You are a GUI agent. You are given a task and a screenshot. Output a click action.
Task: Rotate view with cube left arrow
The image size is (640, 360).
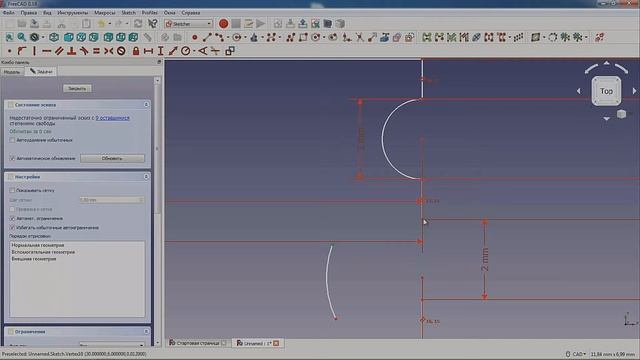(579, 91)
